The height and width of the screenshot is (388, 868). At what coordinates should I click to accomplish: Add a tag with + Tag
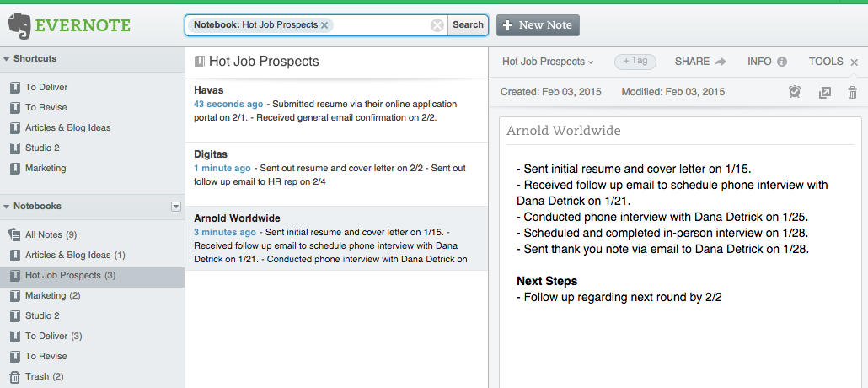coord(635,62)
